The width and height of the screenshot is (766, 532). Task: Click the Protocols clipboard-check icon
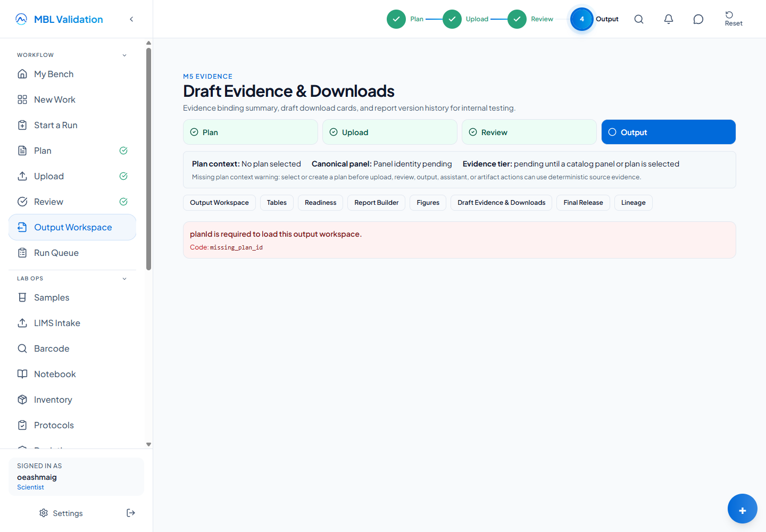22,425
